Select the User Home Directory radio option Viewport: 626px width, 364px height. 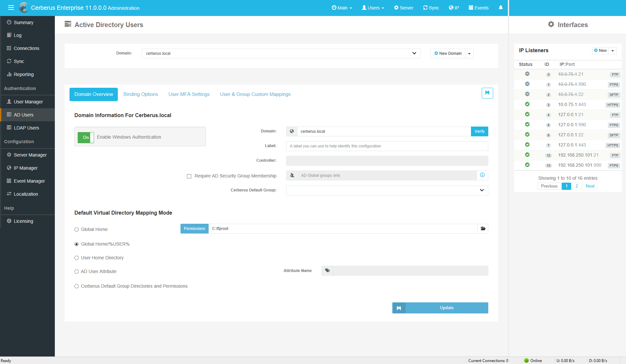(76, 258)
